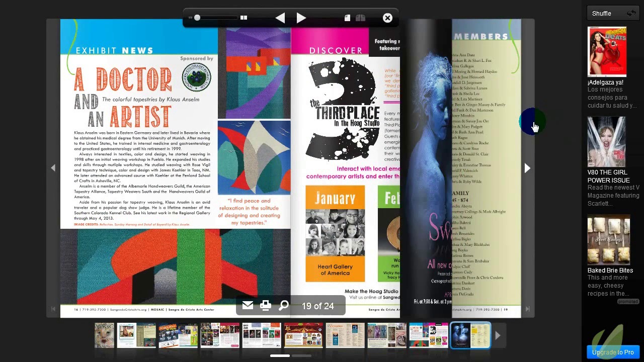
Task: Open the 'Baked Brie Bites' title link
Action: [610, 270]
